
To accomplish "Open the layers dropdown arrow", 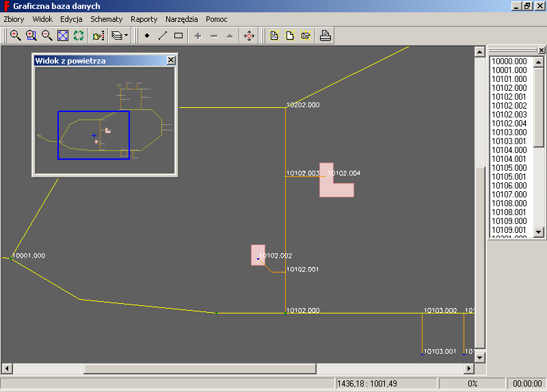I will pos(126,36).
